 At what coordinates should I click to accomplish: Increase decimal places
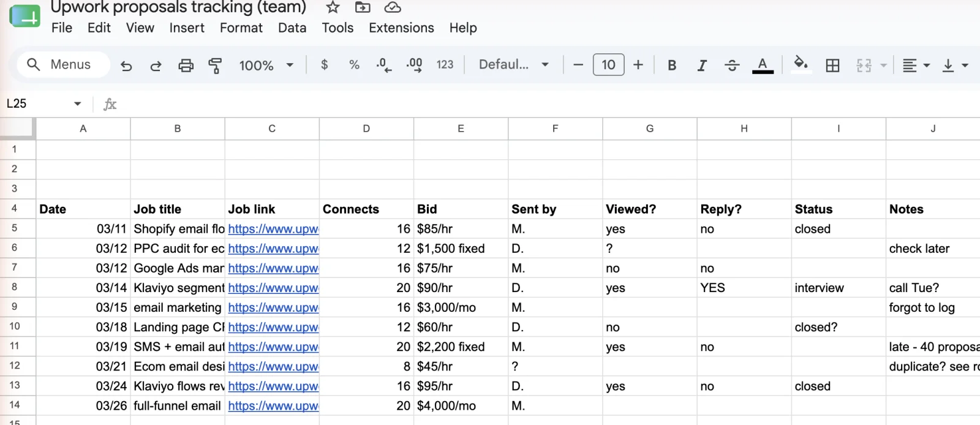click(x=414, y=65)
